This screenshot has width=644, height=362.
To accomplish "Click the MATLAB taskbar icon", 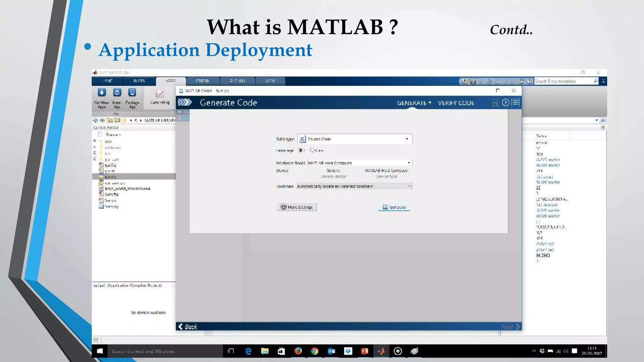I will [381, 351].
